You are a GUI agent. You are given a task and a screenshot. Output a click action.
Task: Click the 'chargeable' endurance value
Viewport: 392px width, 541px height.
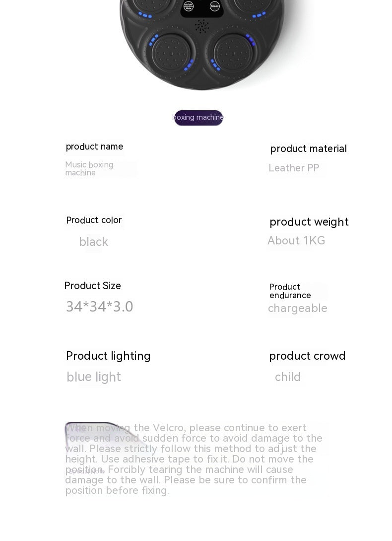(x=297, y=309)
